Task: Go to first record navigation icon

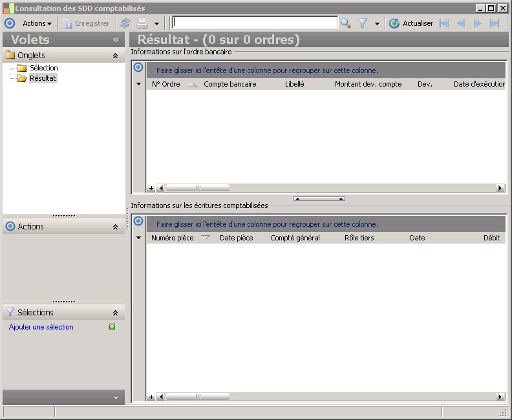Action: click(444, 23)
